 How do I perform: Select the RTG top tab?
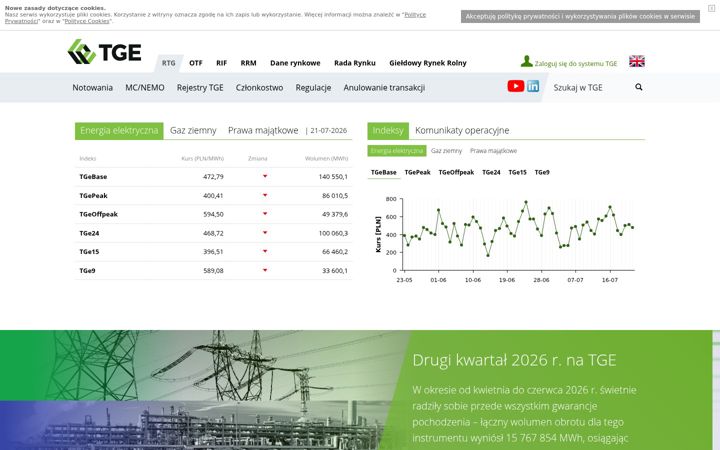click(169, 63)
